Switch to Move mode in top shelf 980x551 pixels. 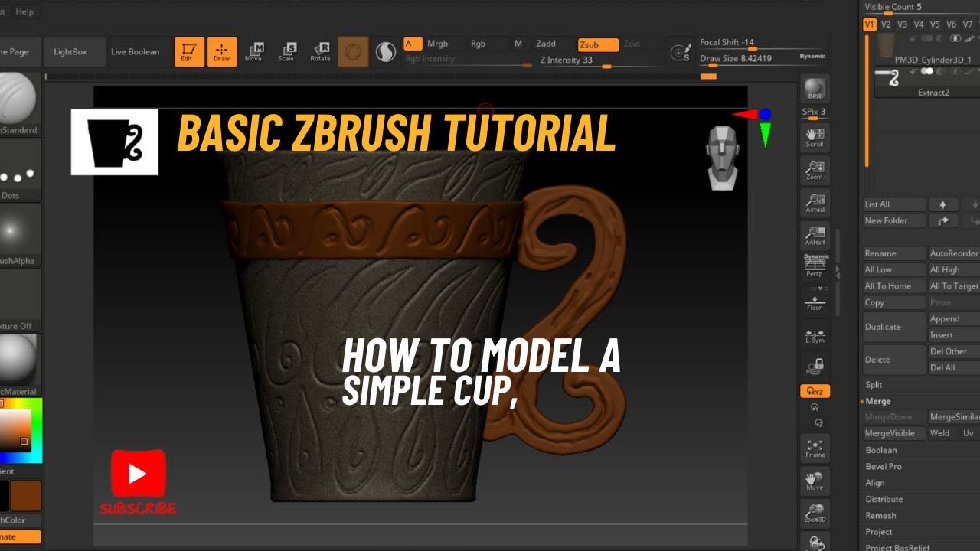[253, 52]
